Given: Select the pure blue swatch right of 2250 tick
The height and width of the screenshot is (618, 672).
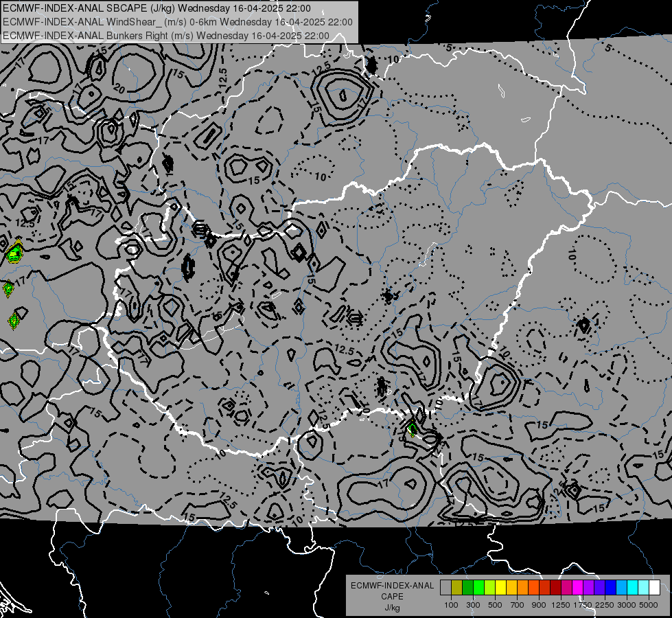Looking at the screenshot, I should (x=611, y=588).
